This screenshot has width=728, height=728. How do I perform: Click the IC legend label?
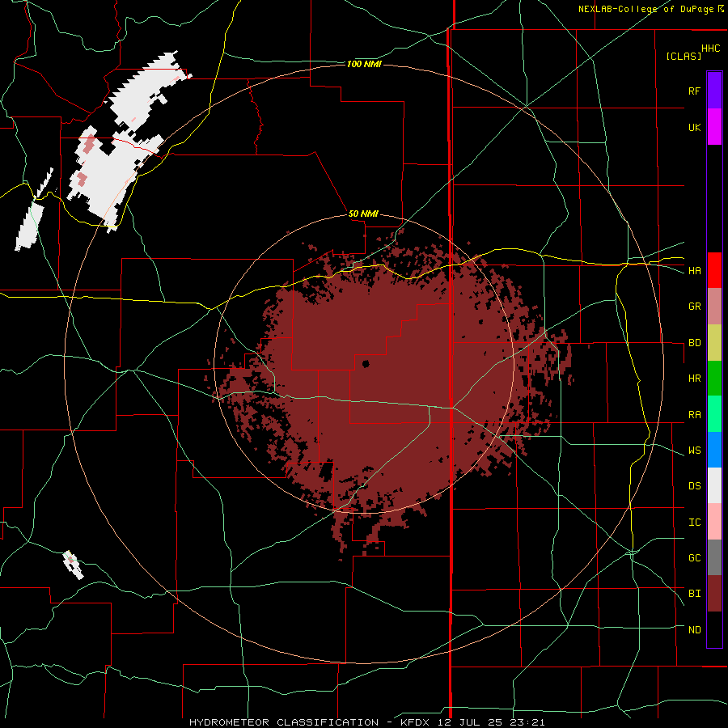coord(694,523)
